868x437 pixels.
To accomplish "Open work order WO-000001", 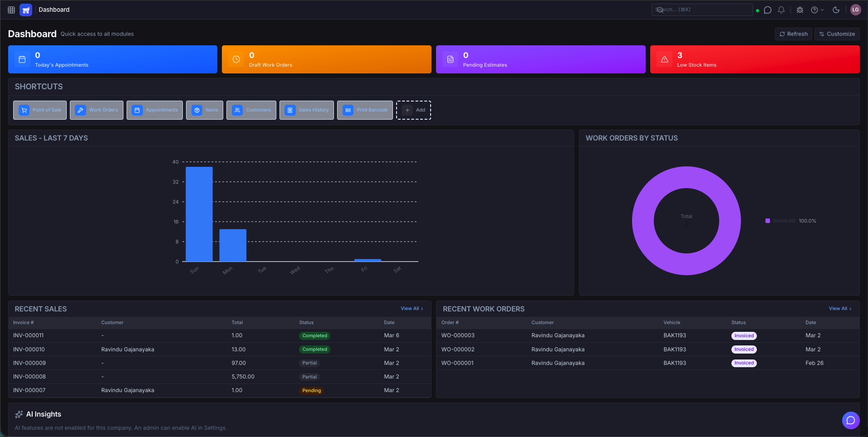I will tap(457, 363).
